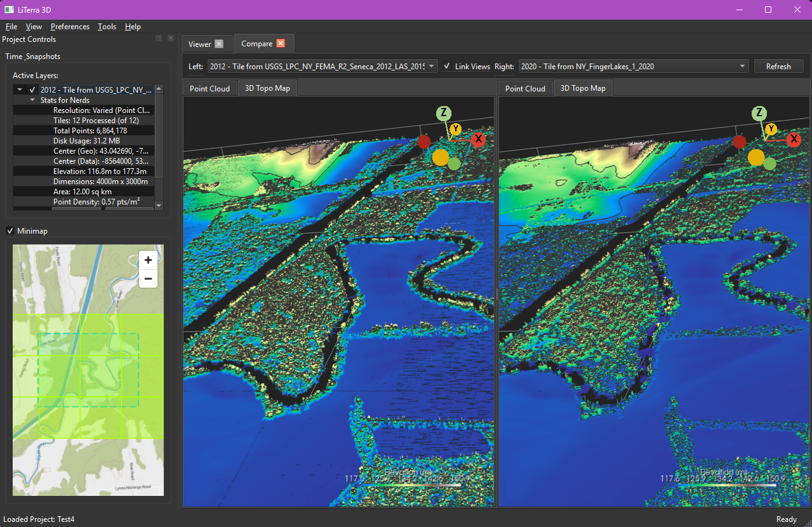Click the zoom-in icon on the minimap
The width and height of the screenshot is (812, 527).
[x=148, y=260]
